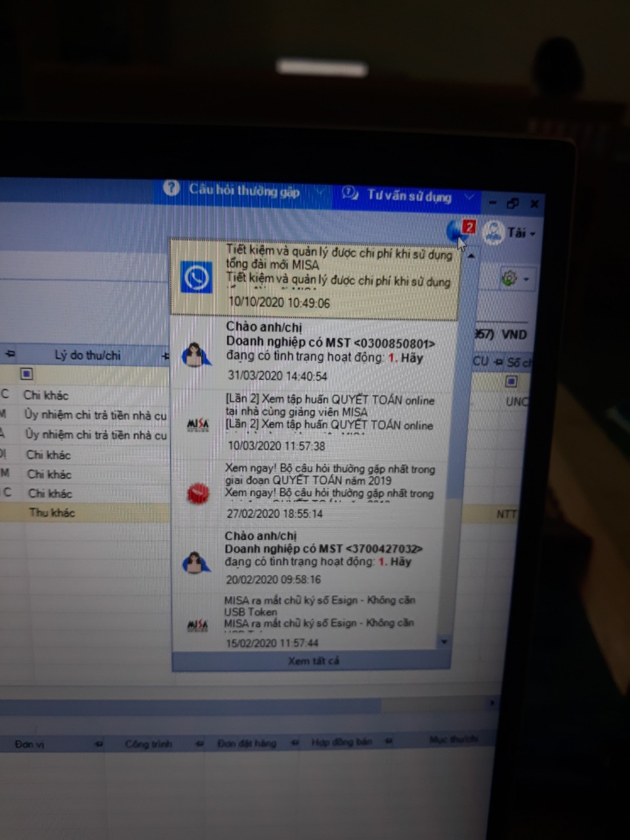Minimize the application window
The height and width of the screenshot is (840, 630).
(493, 203)
